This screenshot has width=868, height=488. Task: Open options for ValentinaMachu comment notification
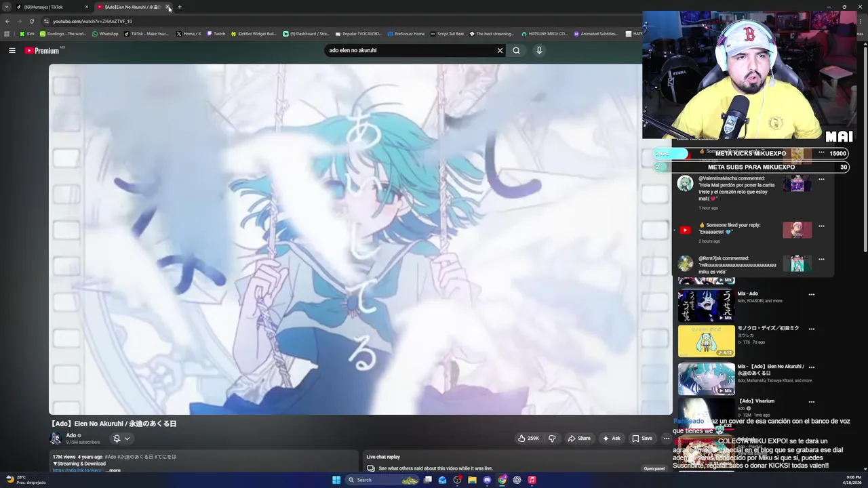[821, 180]
